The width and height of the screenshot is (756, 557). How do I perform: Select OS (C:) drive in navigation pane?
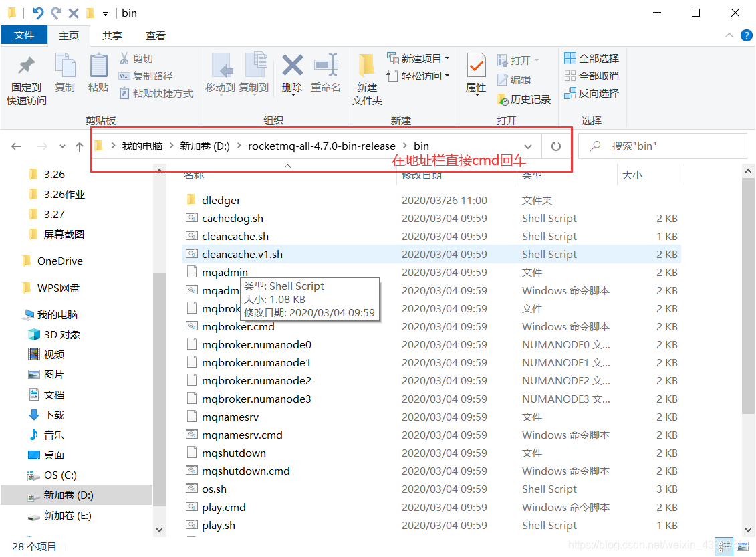(60, 475)
